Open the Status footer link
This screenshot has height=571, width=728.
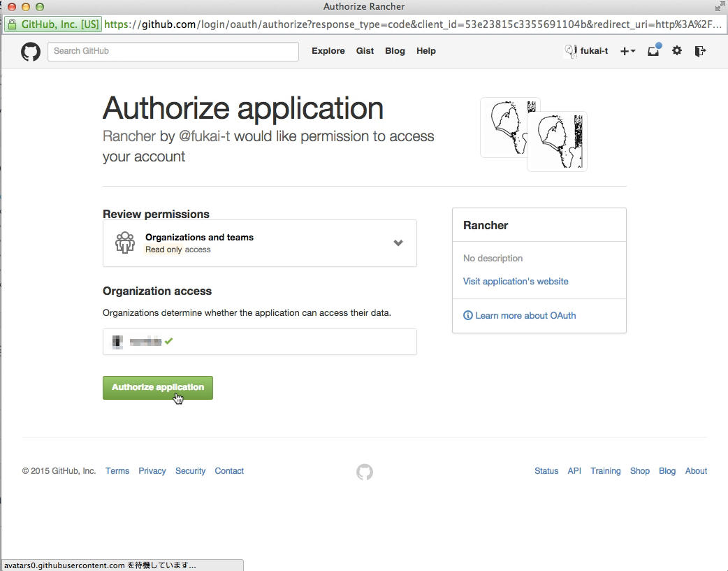[546, 470]
